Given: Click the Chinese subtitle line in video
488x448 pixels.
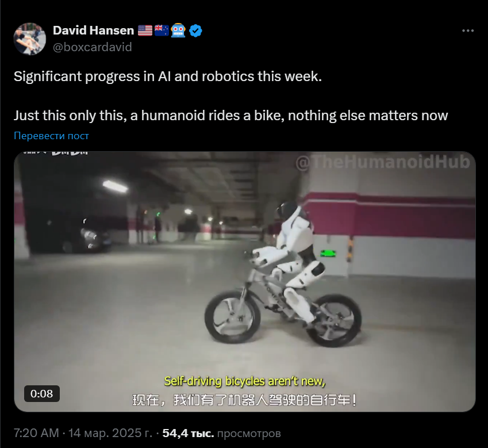Looking at the screenshot, I should point(245,400).
